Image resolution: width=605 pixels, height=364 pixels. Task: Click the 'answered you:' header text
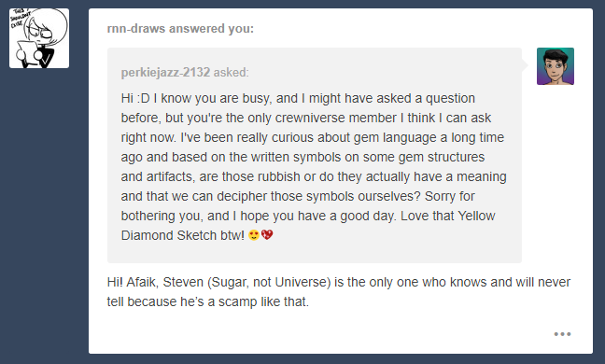pyautogui.click(x=211, y=29)
